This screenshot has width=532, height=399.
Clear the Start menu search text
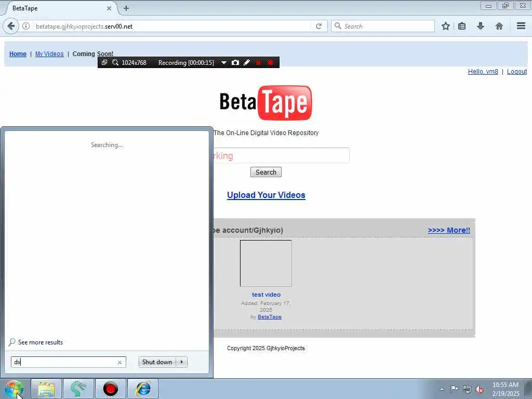119,362
